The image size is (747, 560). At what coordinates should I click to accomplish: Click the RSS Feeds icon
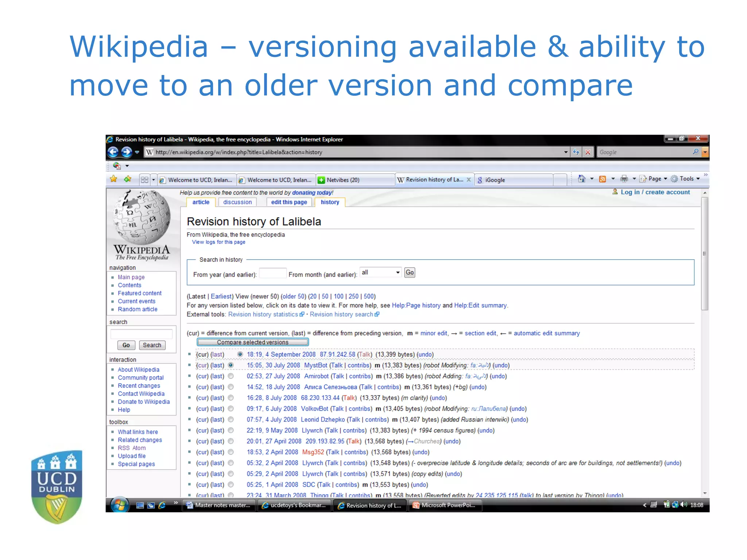[x=603, y=179]
